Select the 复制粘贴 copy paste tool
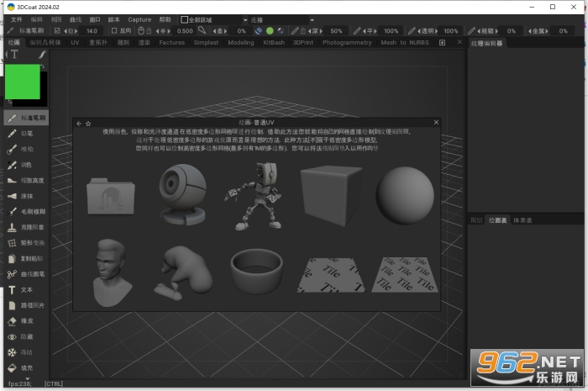This screenshot has width=588, height=391. tap(26, 258)
